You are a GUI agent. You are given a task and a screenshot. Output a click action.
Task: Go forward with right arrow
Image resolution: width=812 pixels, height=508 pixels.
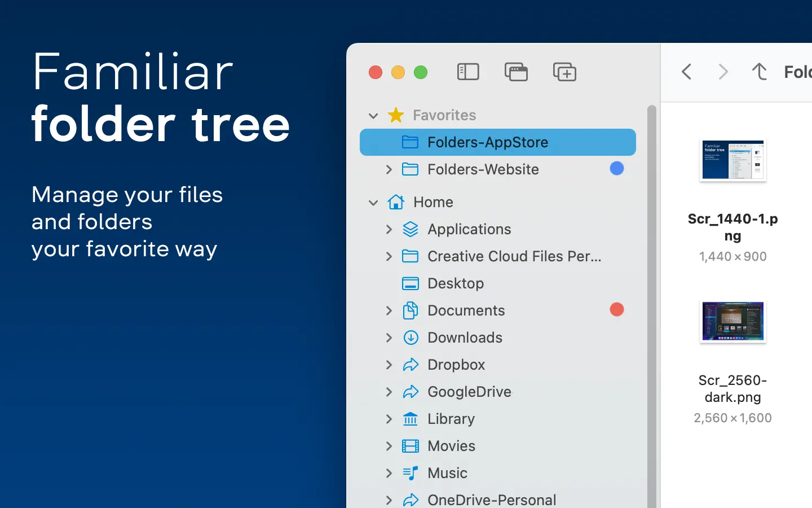[x=723, y=72]
